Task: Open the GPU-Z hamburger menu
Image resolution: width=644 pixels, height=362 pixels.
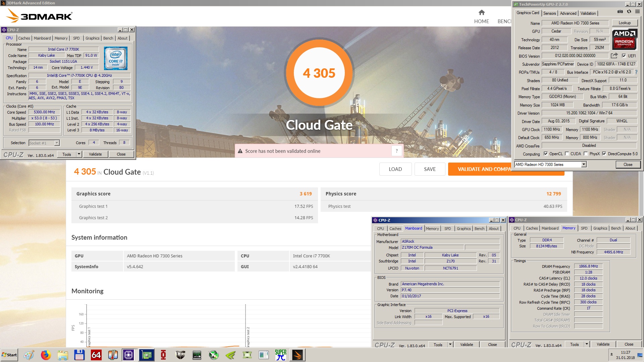Action: point(637,12)
